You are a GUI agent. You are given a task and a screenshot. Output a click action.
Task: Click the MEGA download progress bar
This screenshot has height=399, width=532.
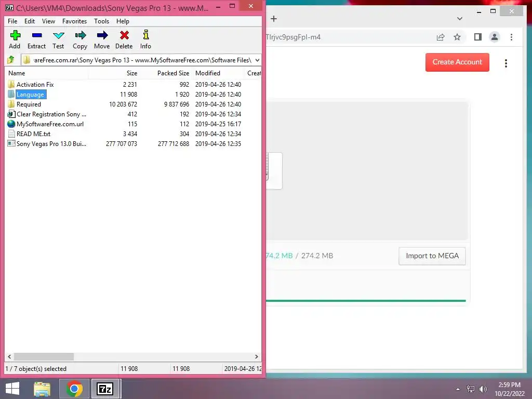[x=366, y=301]
